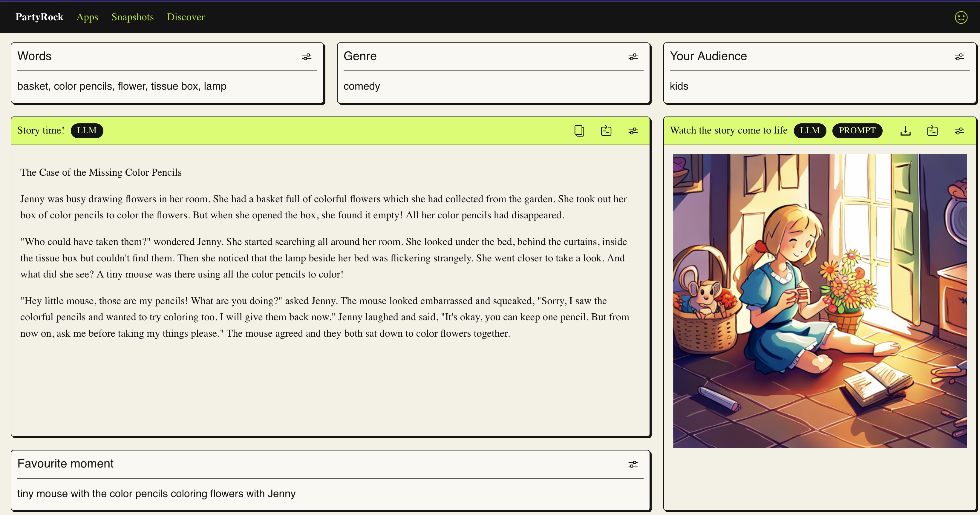Click the PartyRock home logo
The image size is (980, 515).
(39, 17)
